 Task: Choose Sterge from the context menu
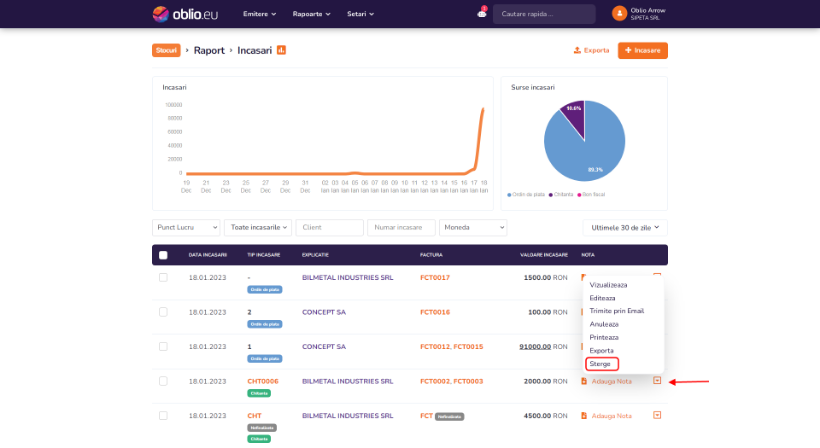pyautogui.click(x=601, y=364)
